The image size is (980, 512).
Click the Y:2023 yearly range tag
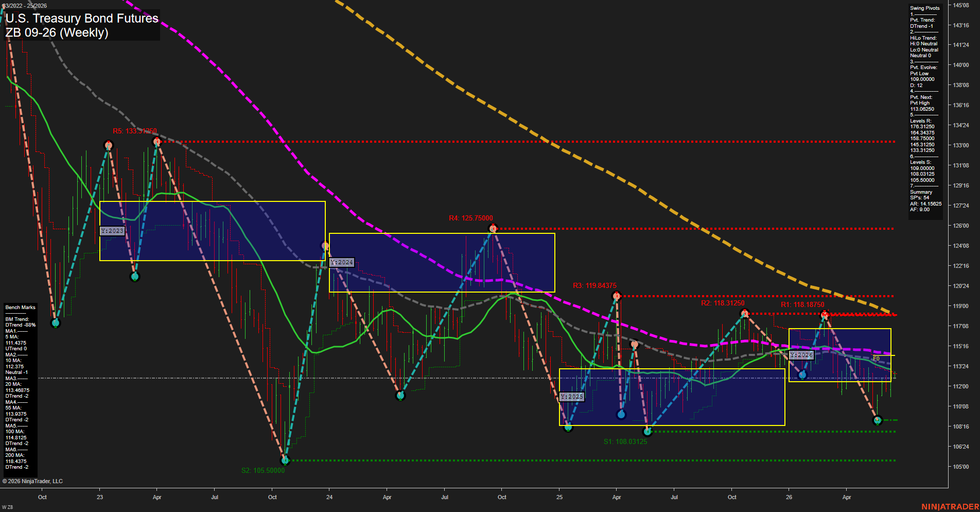coord(112,231)
